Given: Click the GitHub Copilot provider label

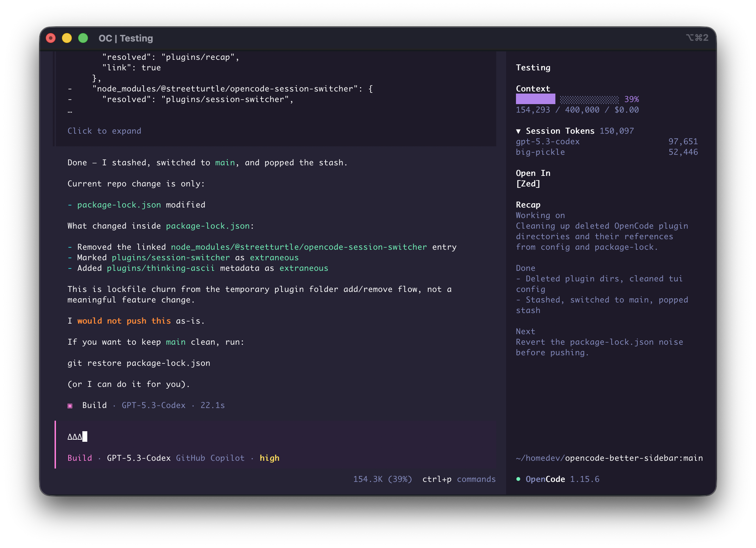Looking at the screenshot, I should click(x=210, y=458).
